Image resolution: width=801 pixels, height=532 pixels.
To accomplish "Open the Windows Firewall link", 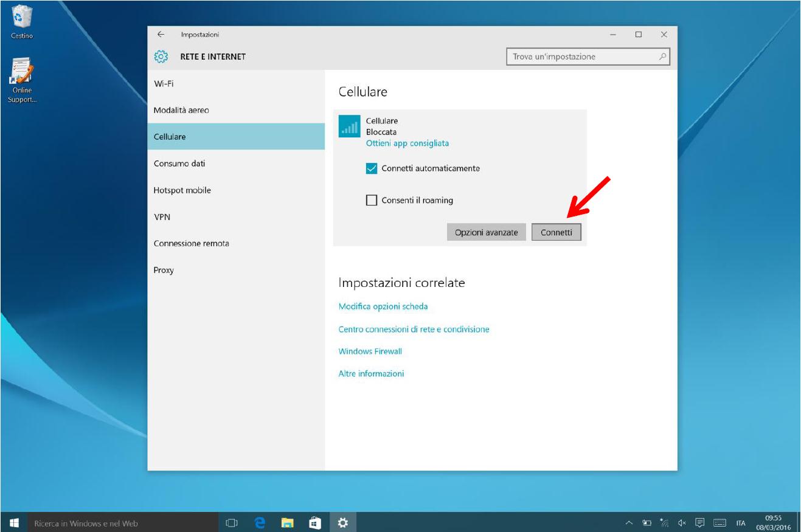I will tap(370, 351).
